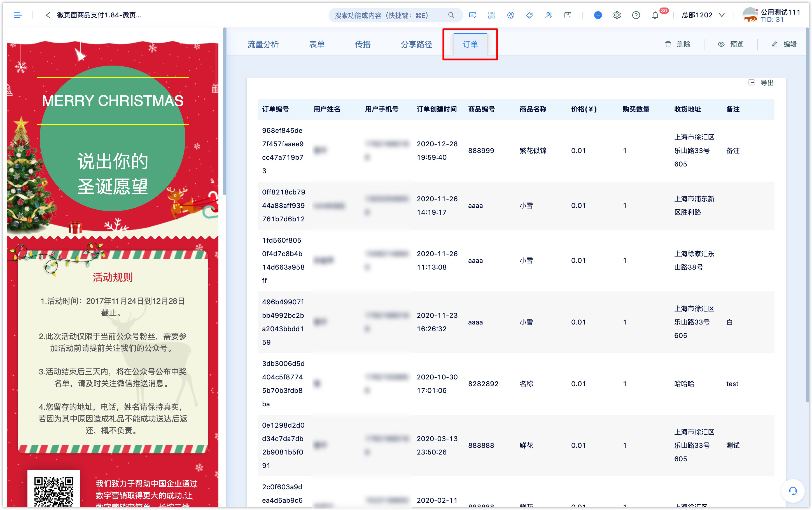Click the 商品名称 column header
This screenshot has width=812, height=510.
coord(533,109)
